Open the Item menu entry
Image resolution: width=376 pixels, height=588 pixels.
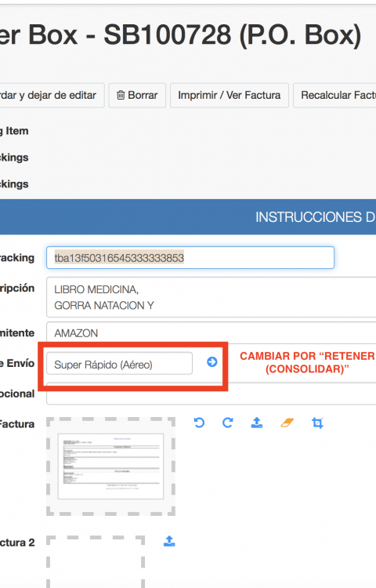(14, 131)
